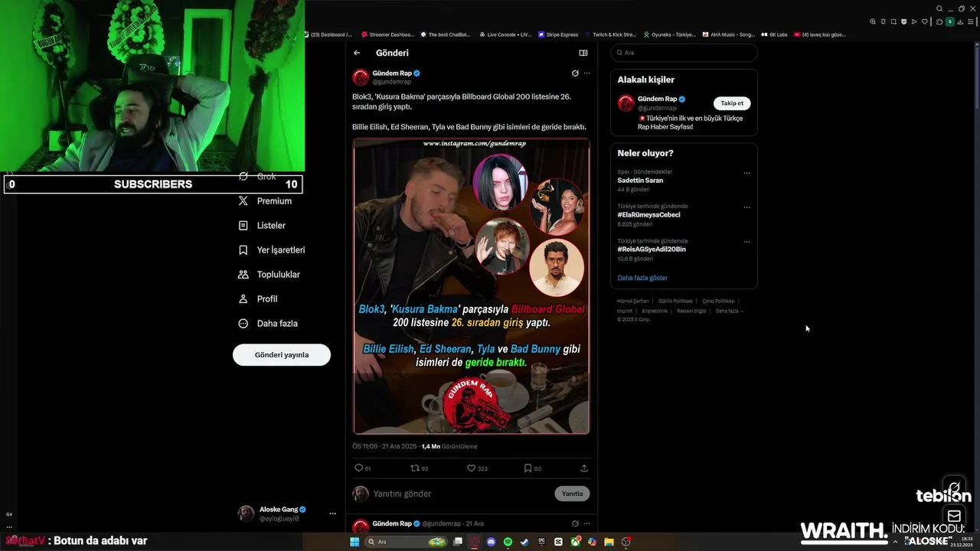Image resolution: width=980 pixels, height=551 pixels.
Task: Open Aloske Gang account options menu
Action: (332, 514)
